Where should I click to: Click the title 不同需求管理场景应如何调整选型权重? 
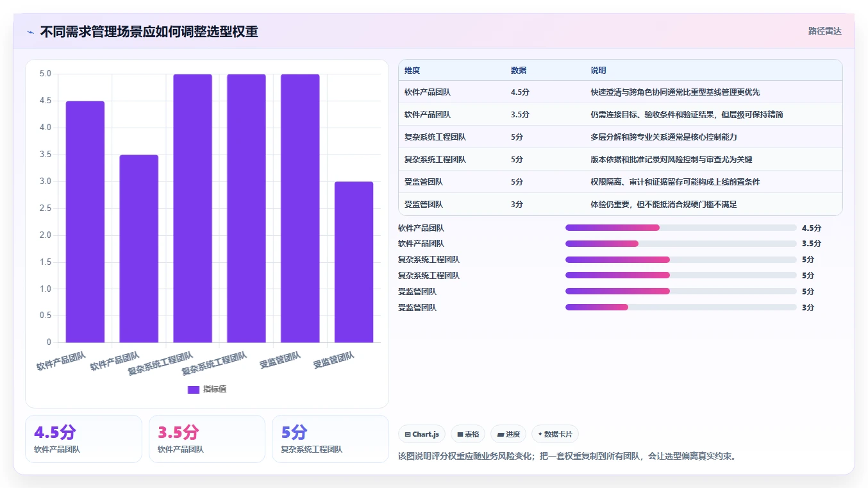pos(149,31)
